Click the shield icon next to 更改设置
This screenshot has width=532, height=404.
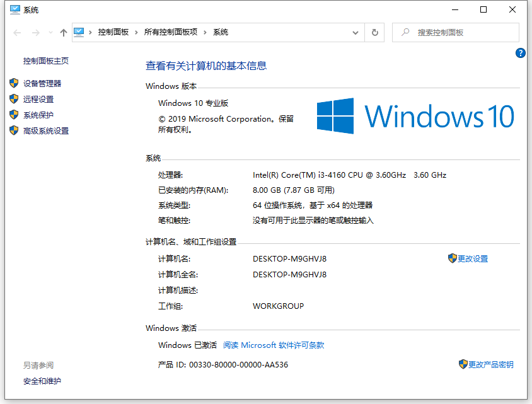pos(453,258)
